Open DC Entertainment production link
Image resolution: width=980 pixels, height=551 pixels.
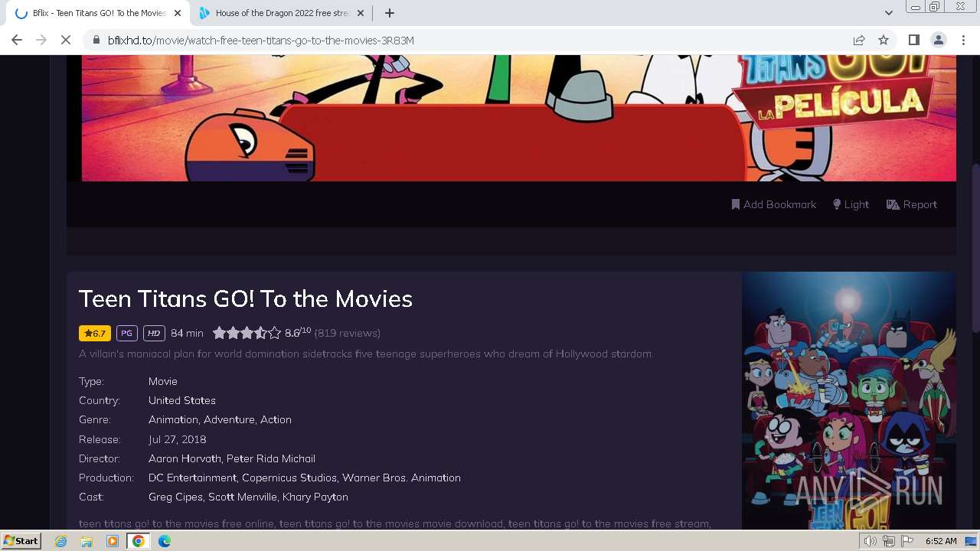point(192,478)
